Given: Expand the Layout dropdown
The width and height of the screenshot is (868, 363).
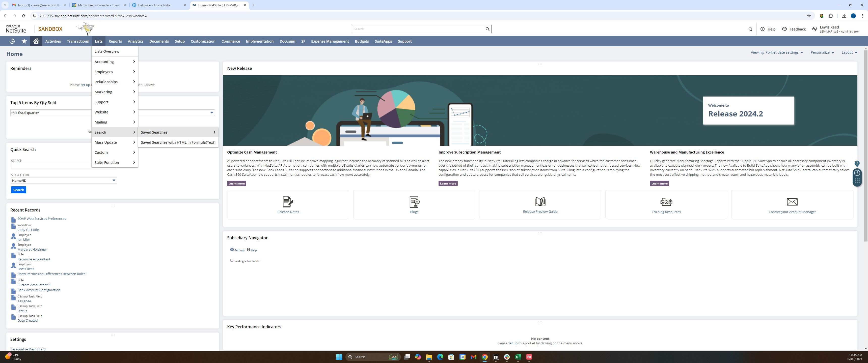Looking at the screenshot, I should pos(849,52).
